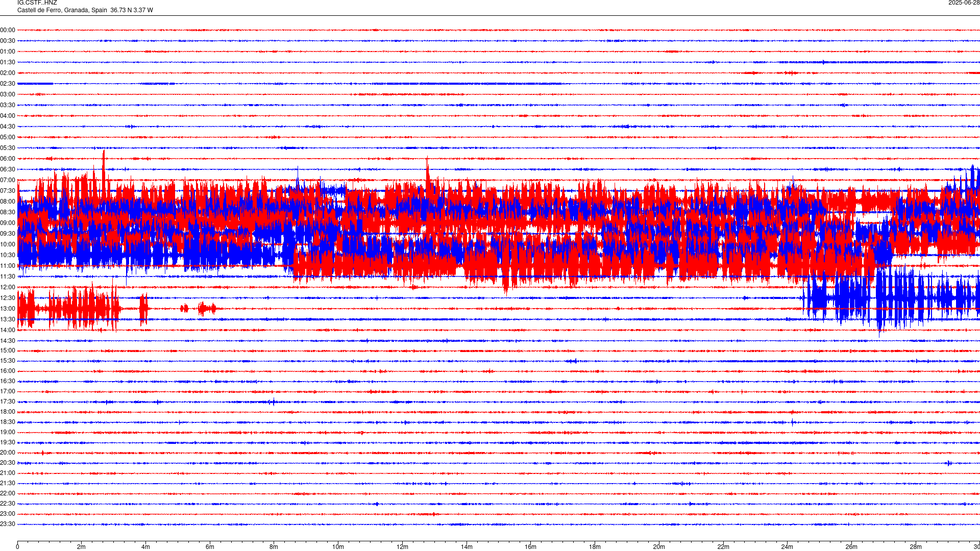Click the 10m tick on the time axis
The height and width of the screenshot is (551, 980).
338,547
